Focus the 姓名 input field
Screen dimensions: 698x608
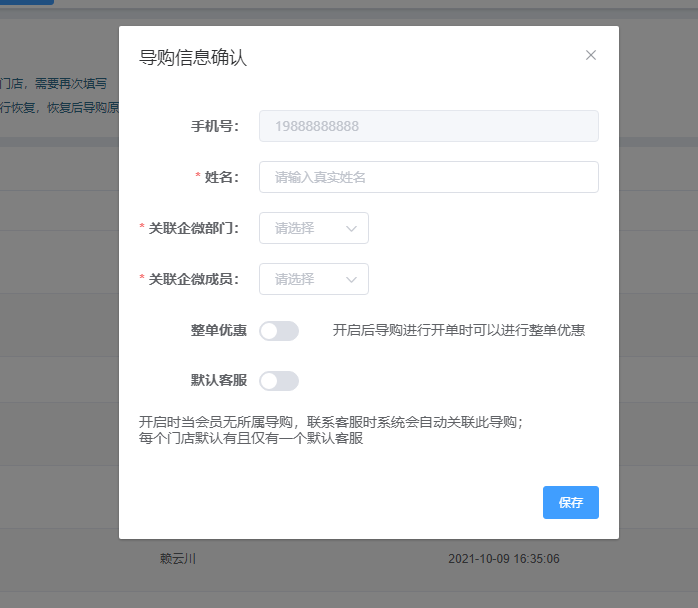click(429, 177)
